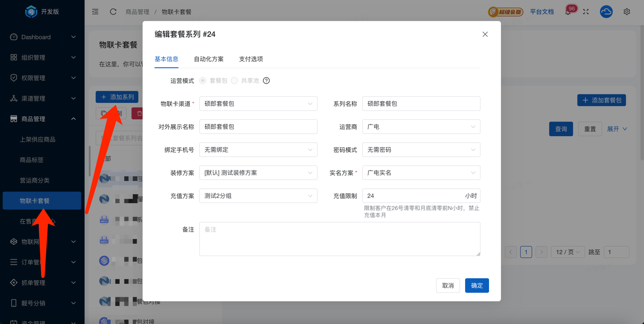Toggle fullscreen mode icon
Image resolution: width=644 pixels, height=324 pixels.
point(586,12)
